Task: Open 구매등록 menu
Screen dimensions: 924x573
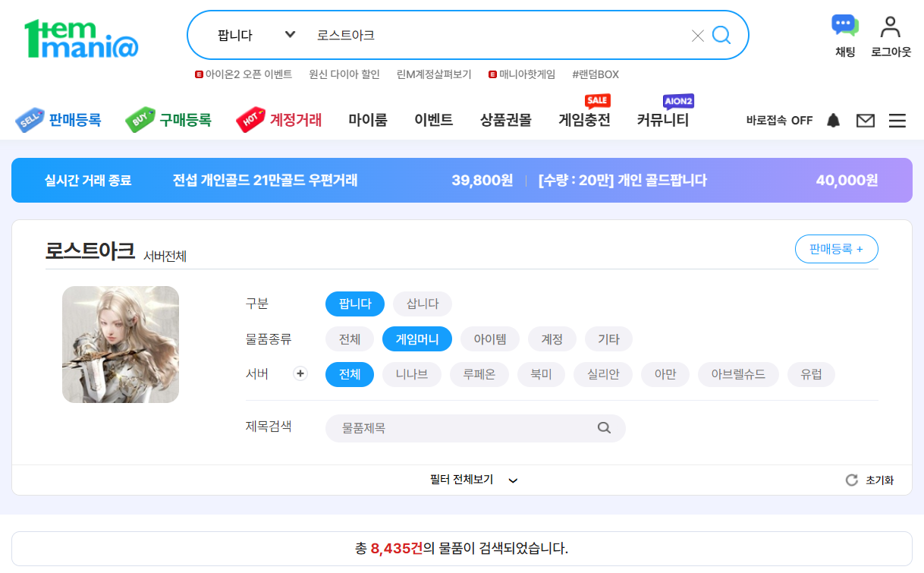Action: [x=185, y=120]
